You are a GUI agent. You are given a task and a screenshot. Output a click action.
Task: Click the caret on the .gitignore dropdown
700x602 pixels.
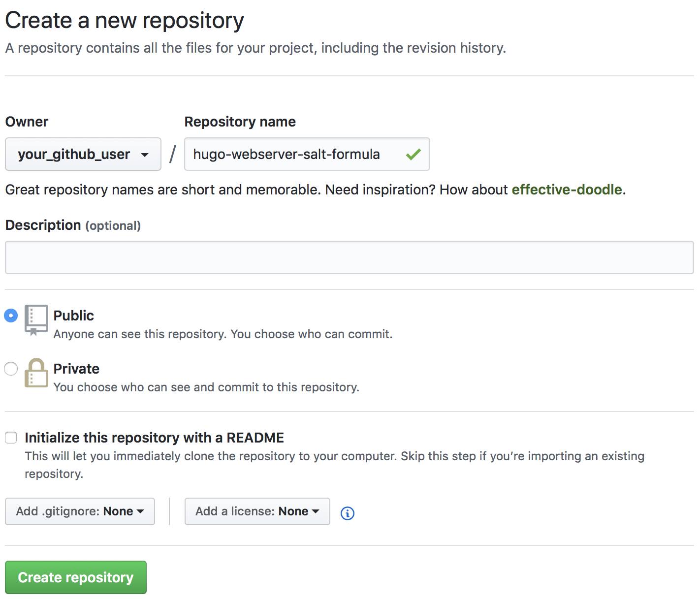[x=142, y=511]
